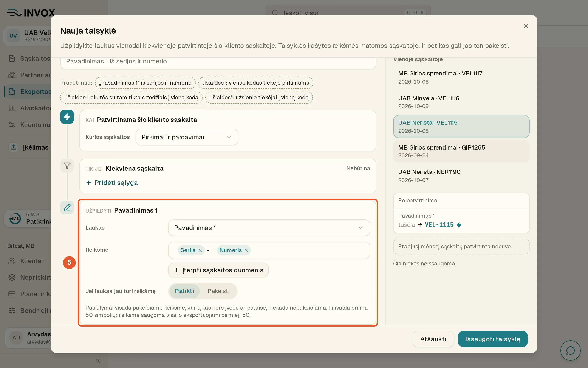This screenshot has width=588, height=368.
Task: Open the chat support bubble
Action: coord(570,351)
